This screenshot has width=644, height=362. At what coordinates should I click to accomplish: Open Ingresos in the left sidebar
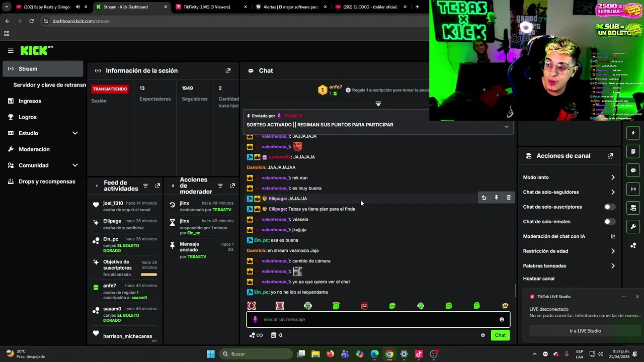pos(43,101)
